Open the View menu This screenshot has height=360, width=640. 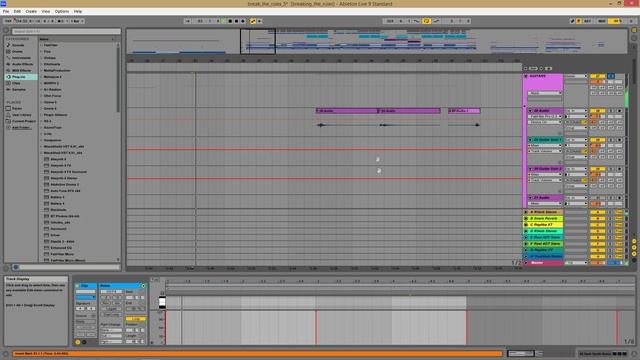tap(46, 11)
